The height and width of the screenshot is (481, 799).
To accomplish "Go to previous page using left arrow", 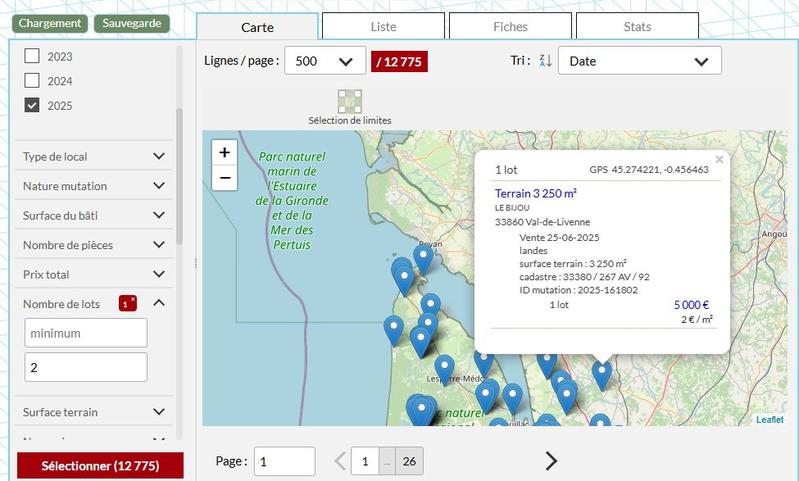I will pyautogui.click(x=339, y=461).
